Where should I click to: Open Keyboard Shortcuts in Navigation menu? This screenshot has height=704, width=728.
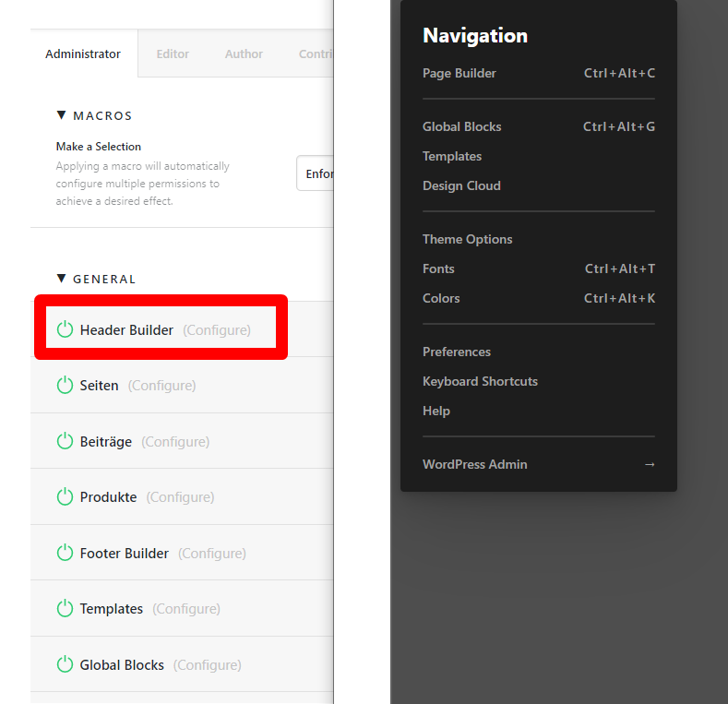point(480,381)
